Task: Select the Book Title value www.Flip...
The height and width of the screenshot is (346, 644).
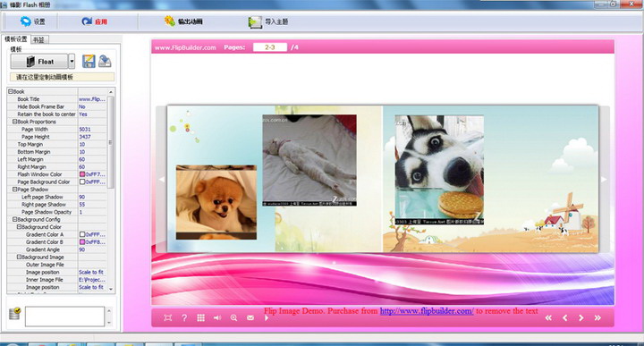Action: (92, 99)
